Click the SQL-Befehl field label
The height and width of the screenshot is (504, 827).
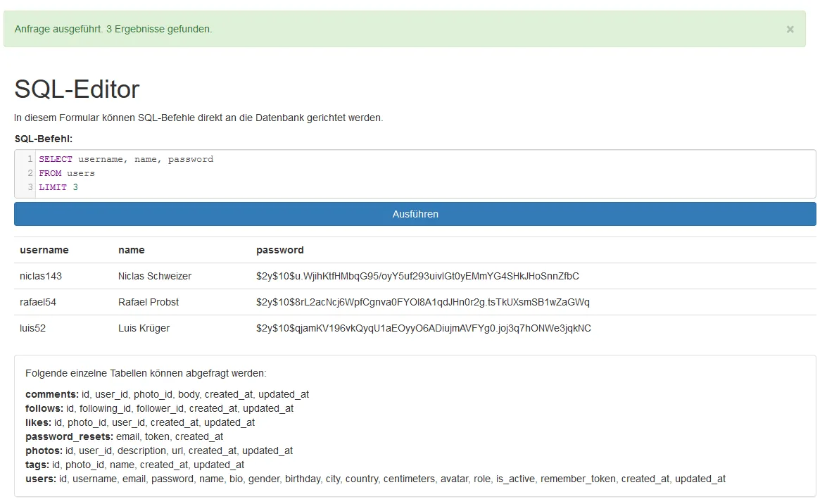(x=43, y=139)
